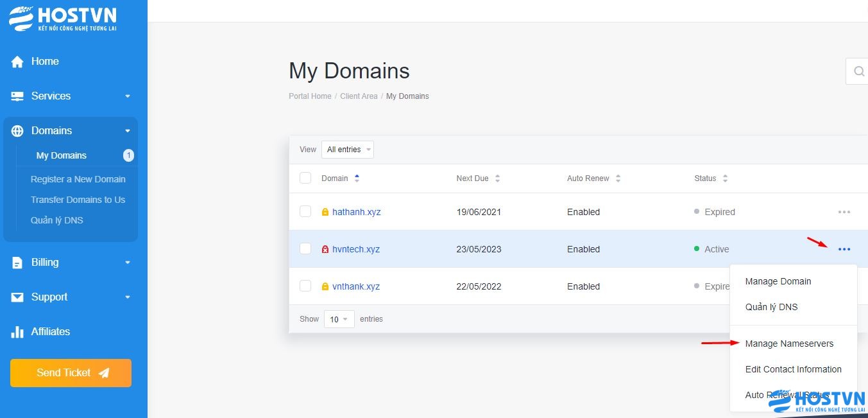Screen dimensions: 868x418
Task: Click the 1 badge next to My Domains
Action: (x=128, y=155)
